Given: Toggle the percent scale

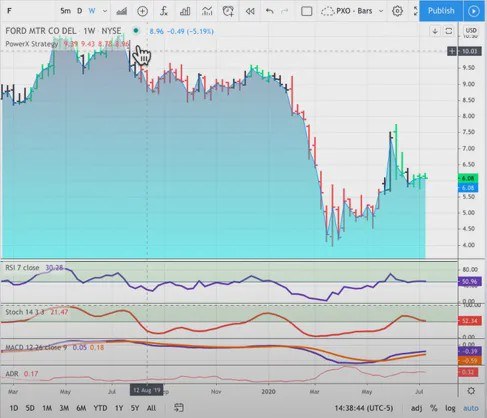Looking at the screenshot, I should [x=433, y=408].
